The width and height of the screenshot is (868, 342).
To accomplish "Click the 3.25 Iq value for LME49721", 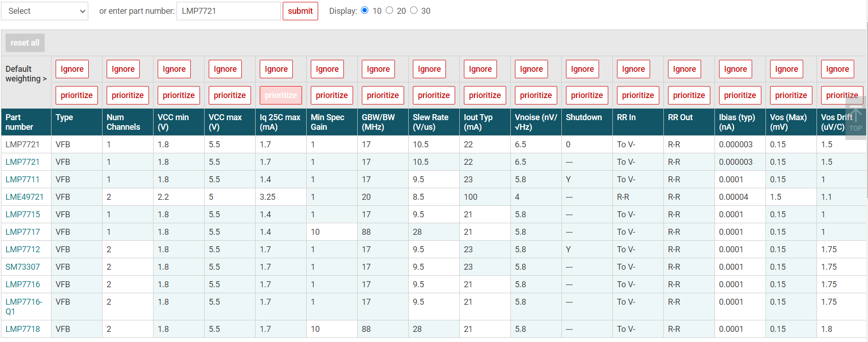I will pyautogui.click(x=268, y=197).
